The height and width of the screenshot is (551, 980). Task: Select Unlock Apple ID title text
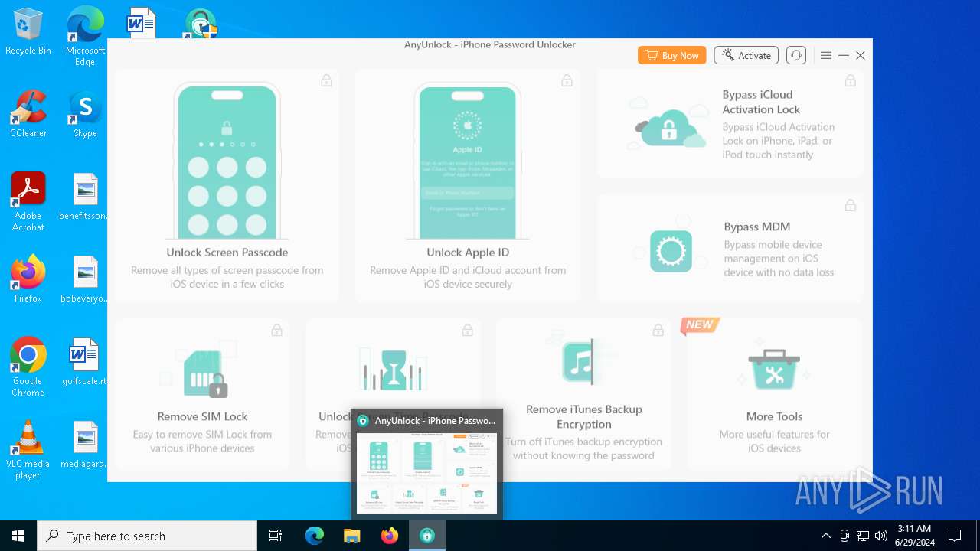coord(468,253)
